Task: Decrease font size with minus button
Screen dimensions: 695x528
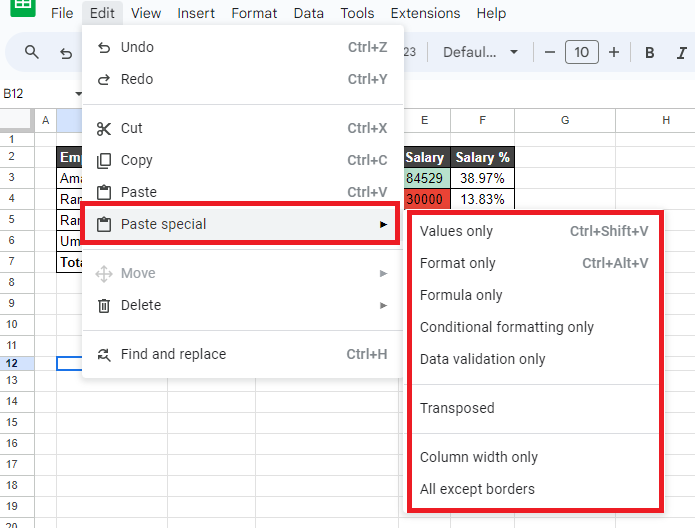Action: 550,52
